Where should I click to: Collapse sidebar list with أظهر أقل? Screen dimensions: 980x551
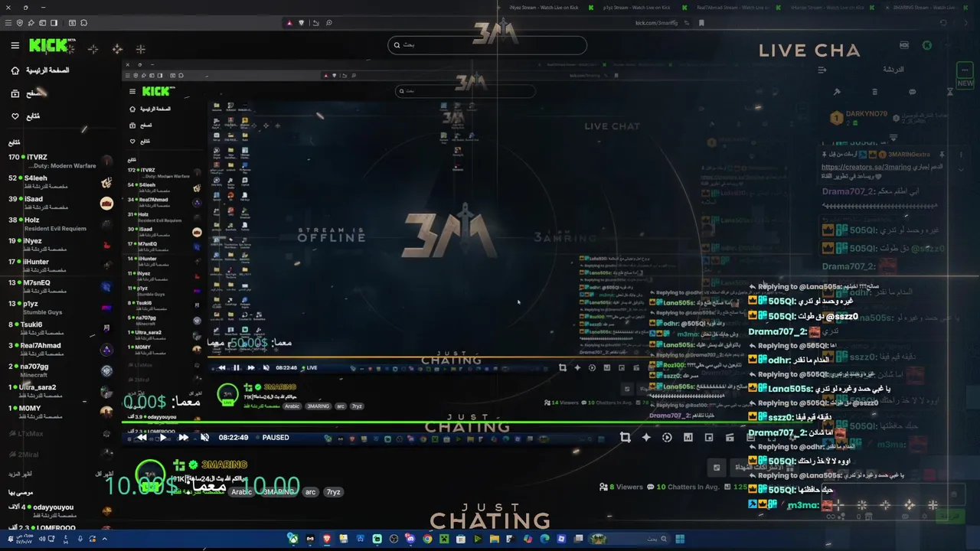coord(104,474)
